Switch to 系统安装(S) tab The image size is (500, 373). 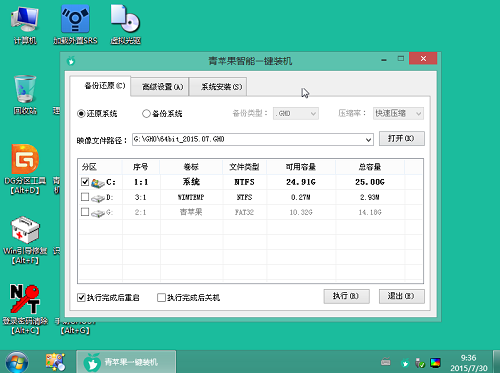click(218, 87)
